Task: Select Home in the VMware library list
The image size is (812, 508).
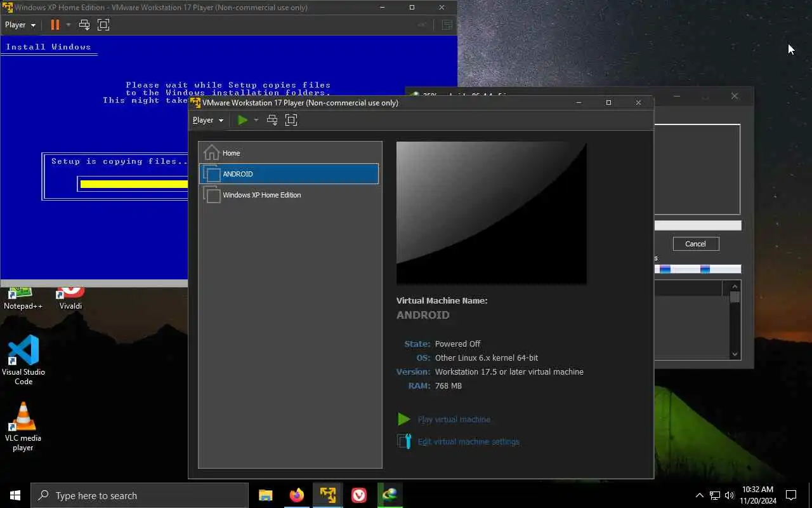Action: tap(291, 153)
